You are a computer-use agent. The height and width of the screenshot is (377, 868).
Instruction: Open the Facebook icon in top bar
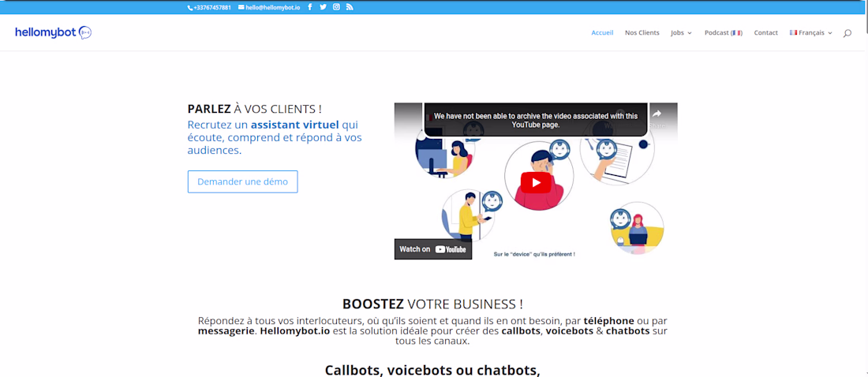(x=309, y=7)
